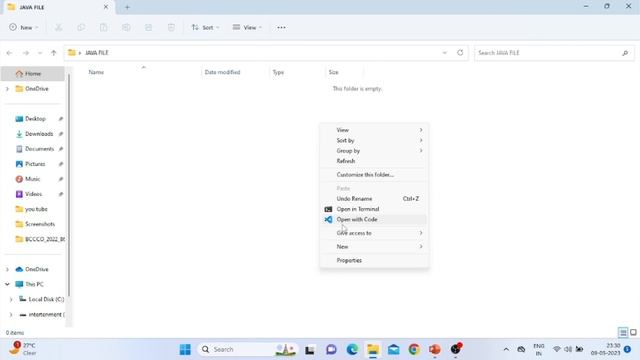Open the Sort dropdown in toolbar
The image size is (640, 360).
[x=205, y=27]
